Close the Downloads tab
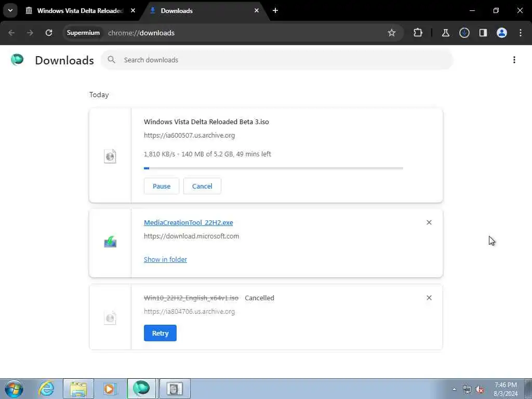This screenshot has height=399, width=532. click(257, 10)
